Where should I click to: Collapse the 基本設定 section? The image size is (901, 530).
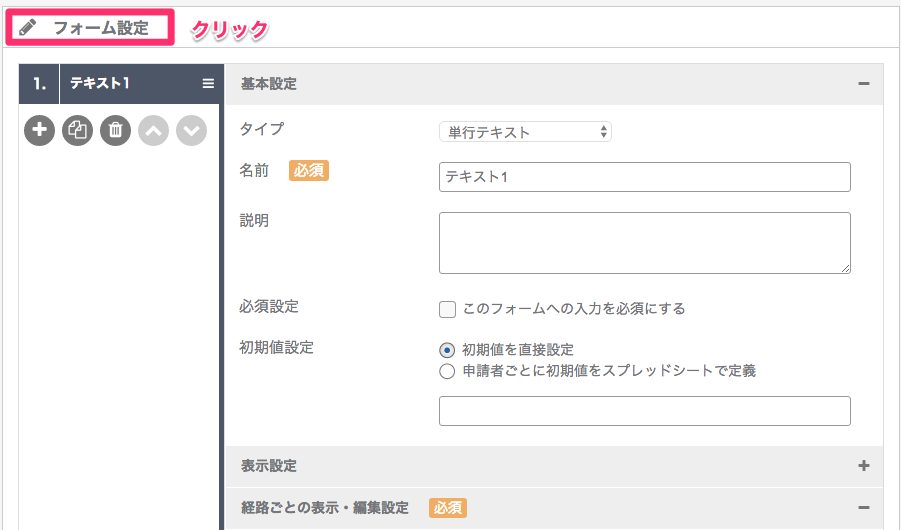tap(864, 84)
